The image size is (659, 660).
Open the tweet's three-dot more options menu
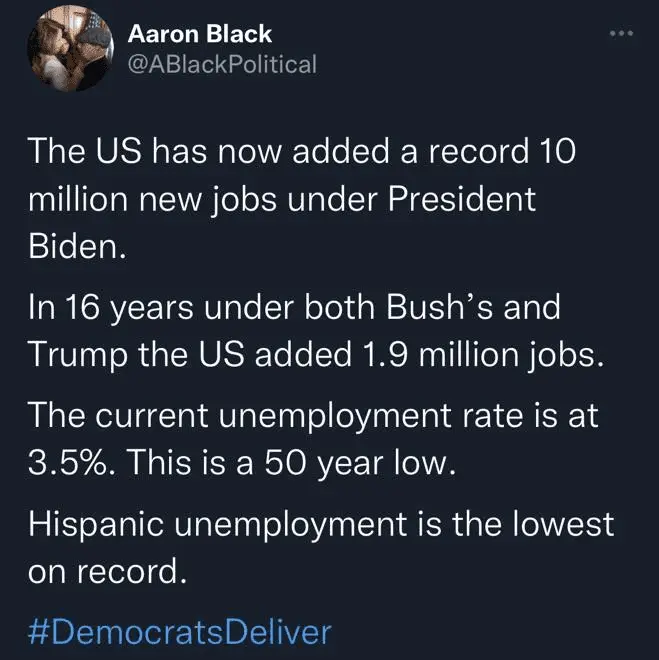click(621, 34)
